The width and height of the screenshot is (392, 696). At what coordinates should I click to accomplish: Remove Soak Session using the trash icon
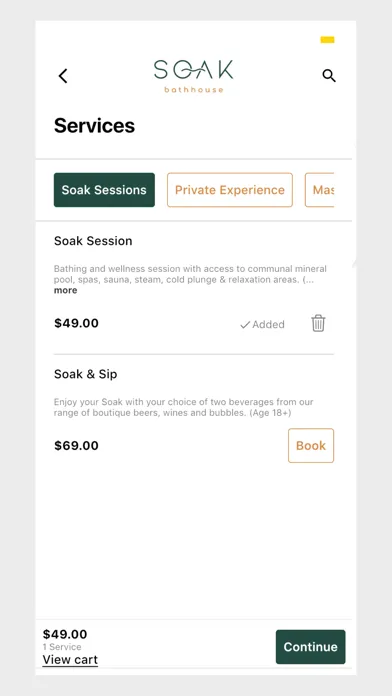pyautogui.click(x=318, y=323)
